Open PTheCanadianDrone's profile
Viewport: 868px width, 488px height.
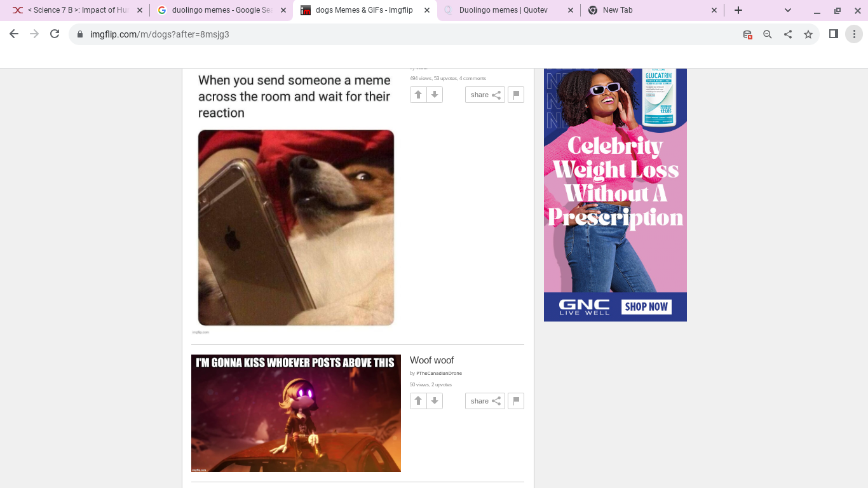(439, 374)
